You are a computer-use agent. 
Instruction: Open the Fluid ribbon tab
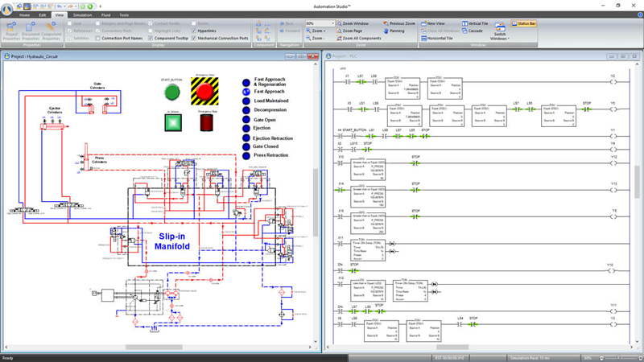[106, 15]
